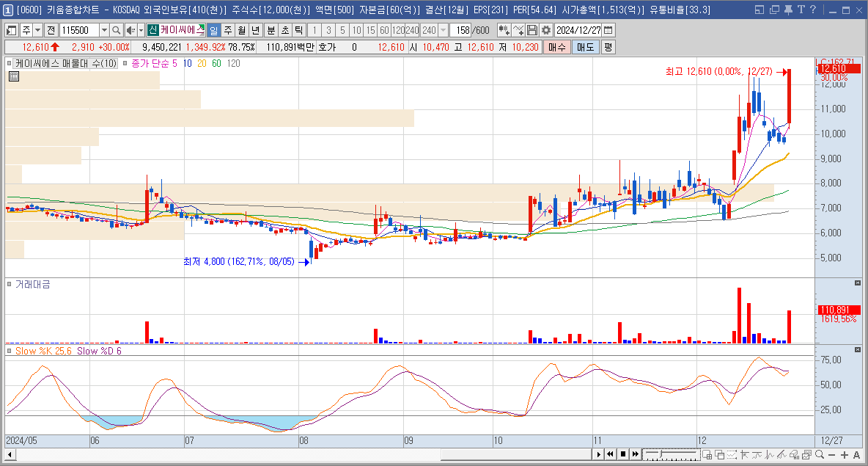Image resolution: width=868 pixels, height=466 pixels.
Task: Click the green 신 badge icon
Action: pos(152,30)
